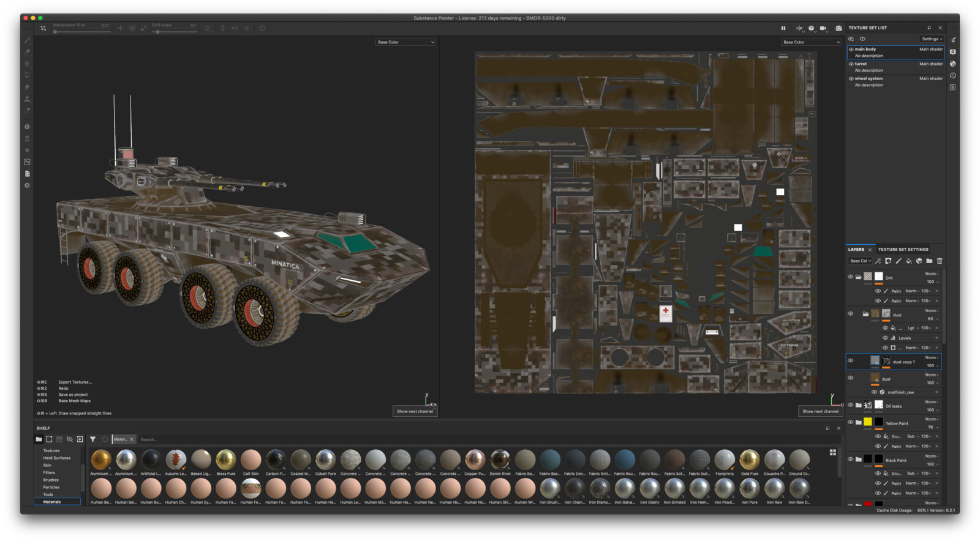The height and width of the screenshot is (541, 980).
Task: Hide the Oil leaks layer
Action: [850, 405]
